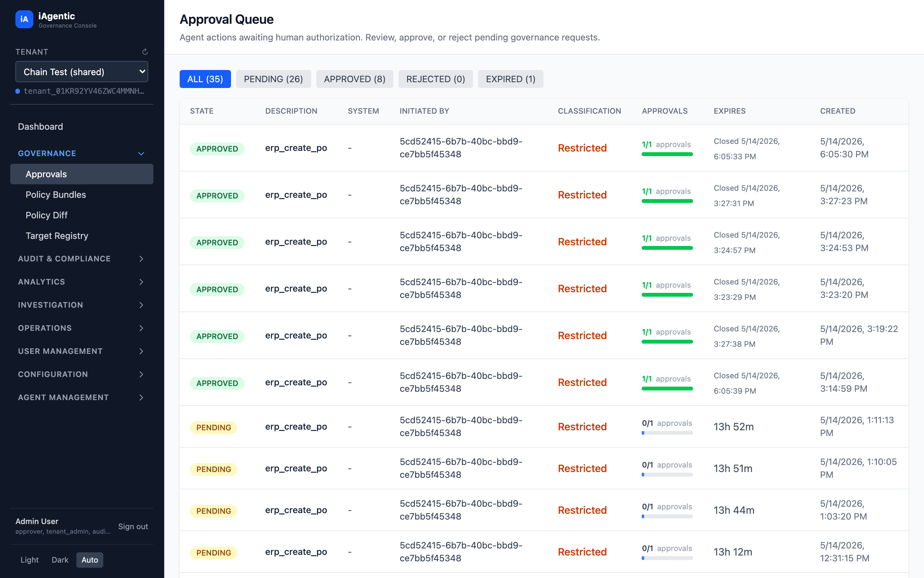Click approvals progress bar for 6:05:30 PM row
This screenshot has height=578, width=924.
click(x=667, y=154)
